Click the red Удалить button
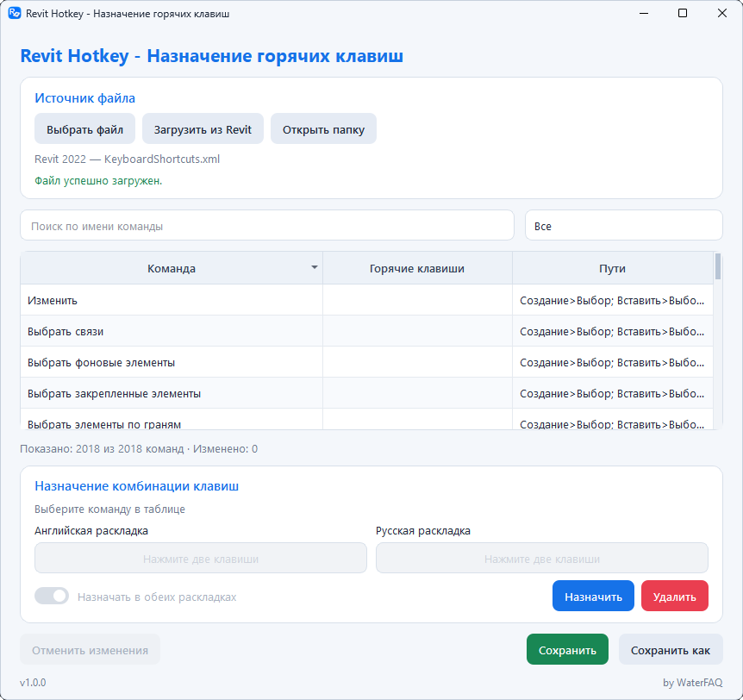 pyautogui.click(x=674, y=597)
